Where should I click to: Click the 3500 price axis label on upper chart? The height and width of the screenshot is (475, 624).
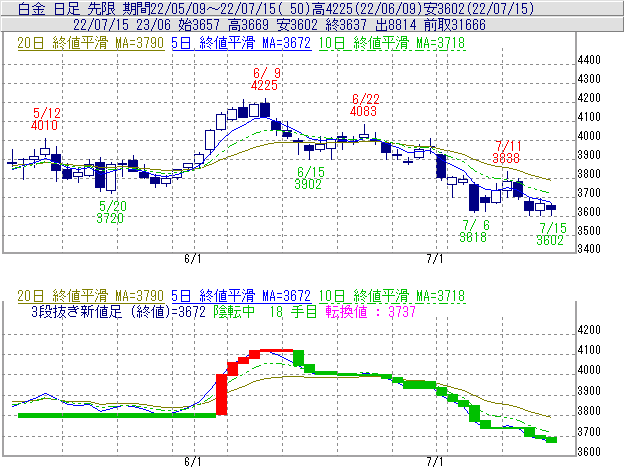point(589,231)
